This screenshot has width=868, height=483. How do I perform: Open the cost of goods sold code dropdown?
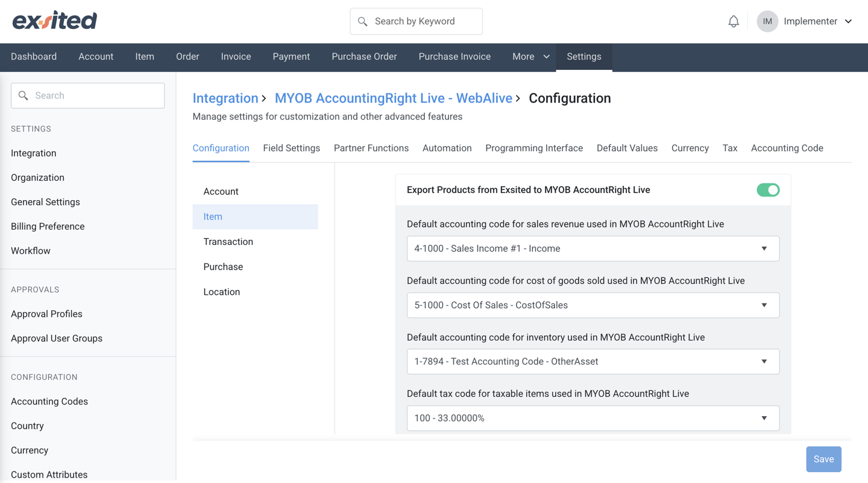(x=593, y=305)
